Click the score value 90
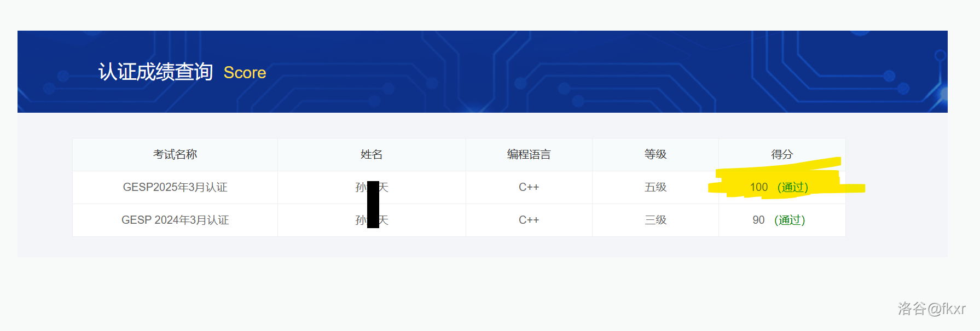This screenshot has width=980, height=331. coord(758,220)
